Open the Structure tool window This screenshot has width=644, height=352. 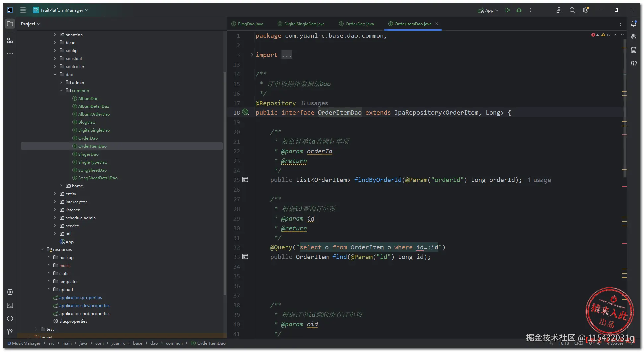pyautogui.click(x=10, y=40)
